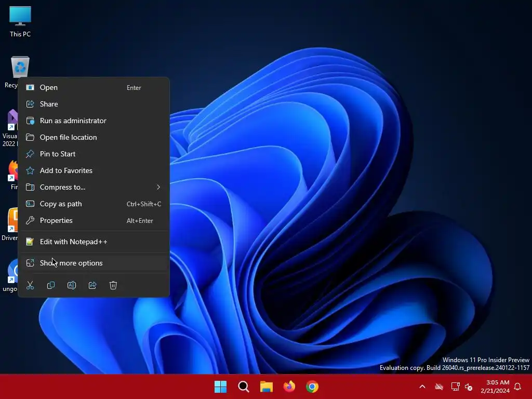
Task: Choose Run as administrator
Action: click(94, 121)
